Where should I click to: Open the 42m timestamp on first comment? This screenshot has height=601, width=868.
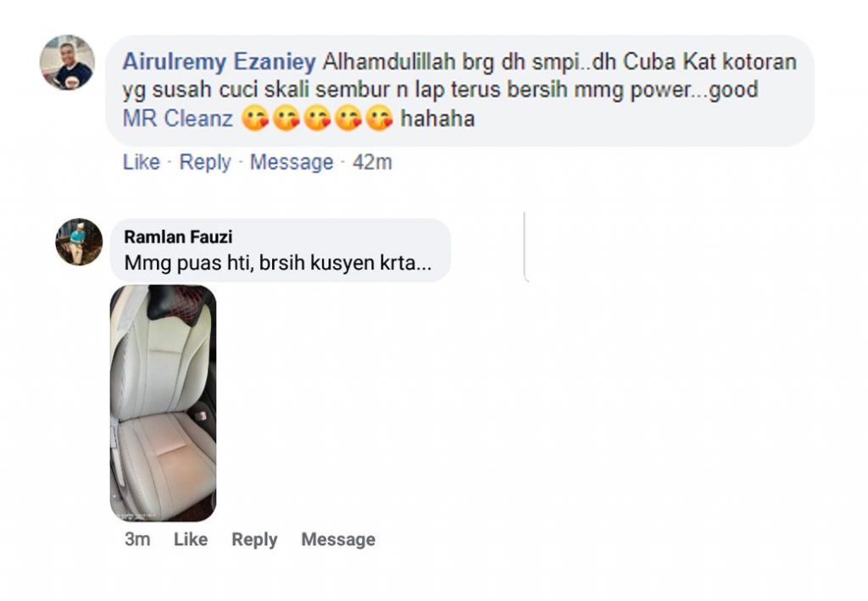tap(372, 162)
